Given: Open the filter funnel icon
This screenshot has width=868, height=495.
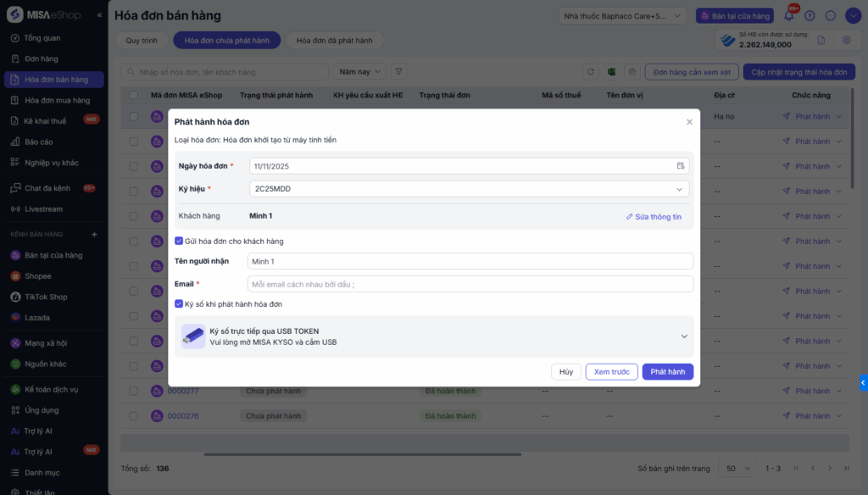Looking at the screenshot, I should (x=398, y=72).
